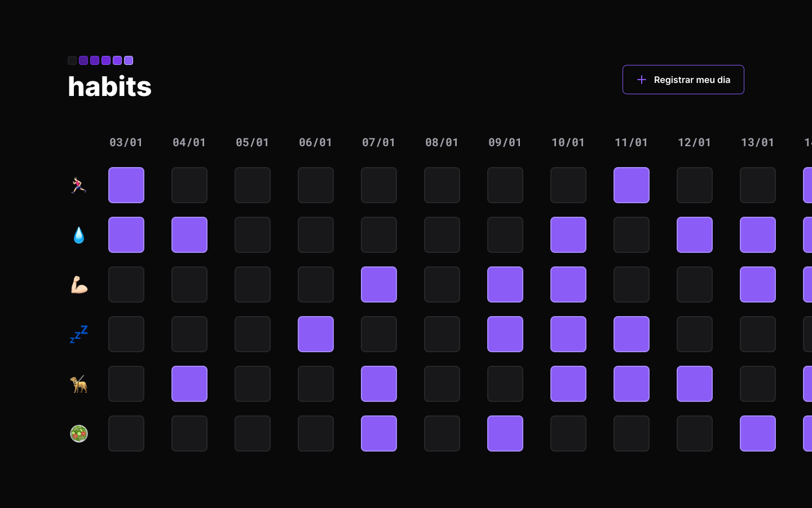Click the flexed biceps exercise icon
The height and width of the screenshot is (508, 812).
(x=79, y=284)
